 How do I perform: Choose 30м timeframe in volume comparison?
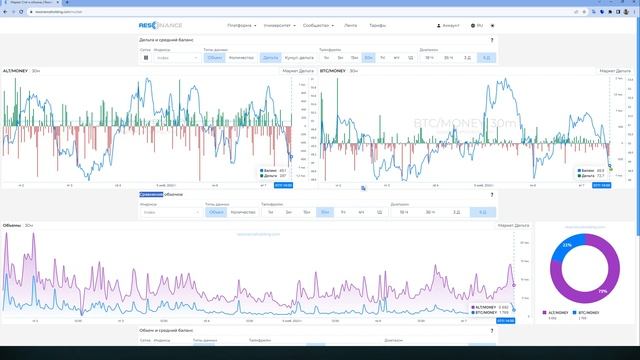325,212
